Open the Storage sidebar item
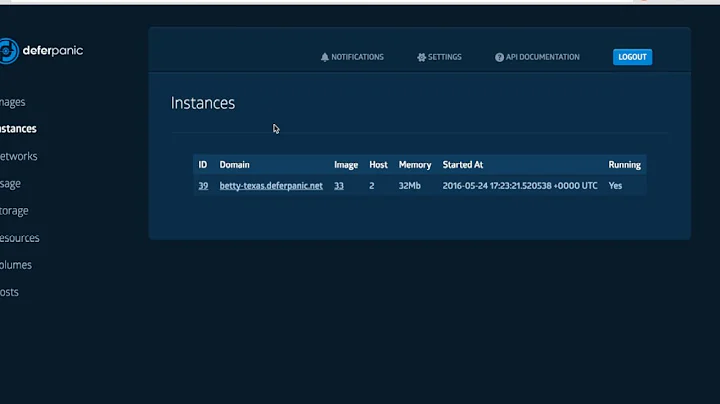 pos(14,211)
